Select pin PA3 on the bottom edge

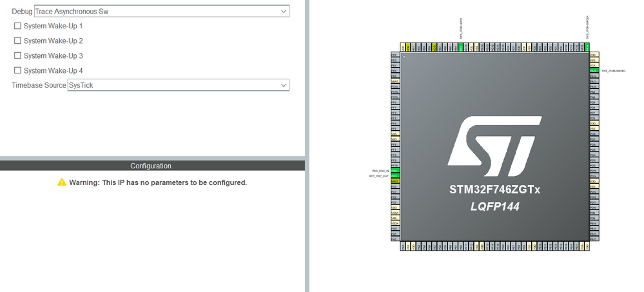pyautogui.click(x=403, y=246)
